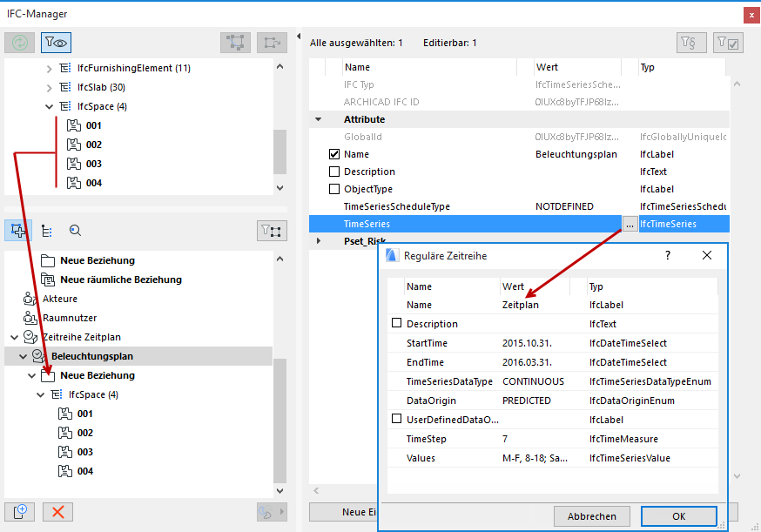
Task: Click the Zeitplan name value
Action: [x=521, y=305]
